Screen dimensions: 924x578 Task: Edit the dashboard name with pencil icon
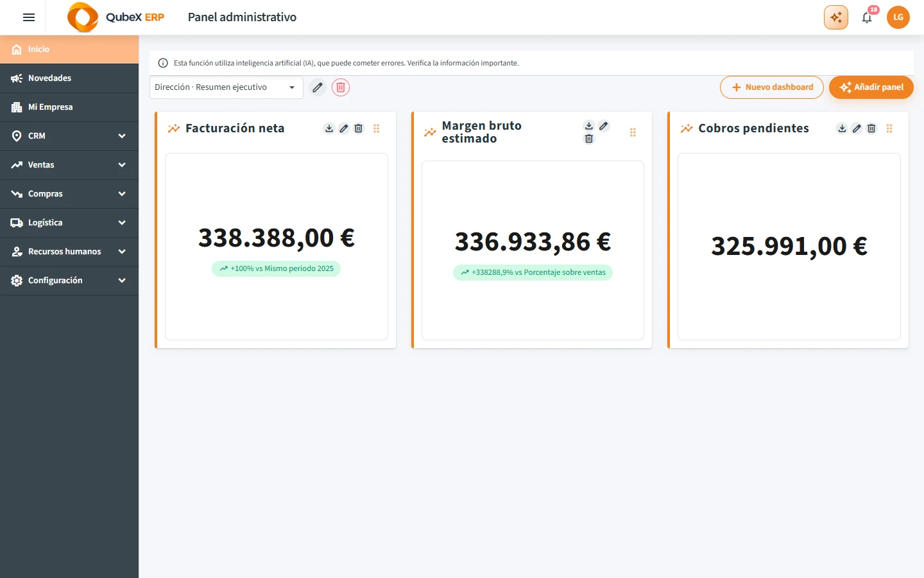tap(318, 87)
